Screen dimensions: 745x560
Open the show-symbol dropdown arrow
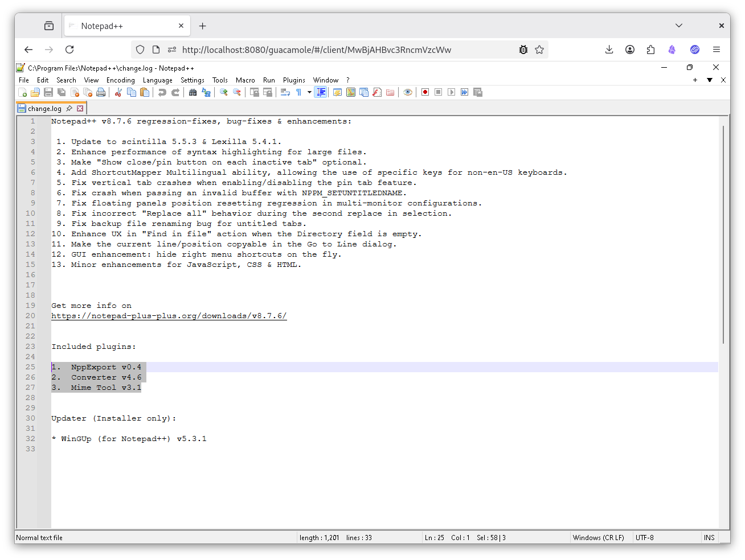309,92
